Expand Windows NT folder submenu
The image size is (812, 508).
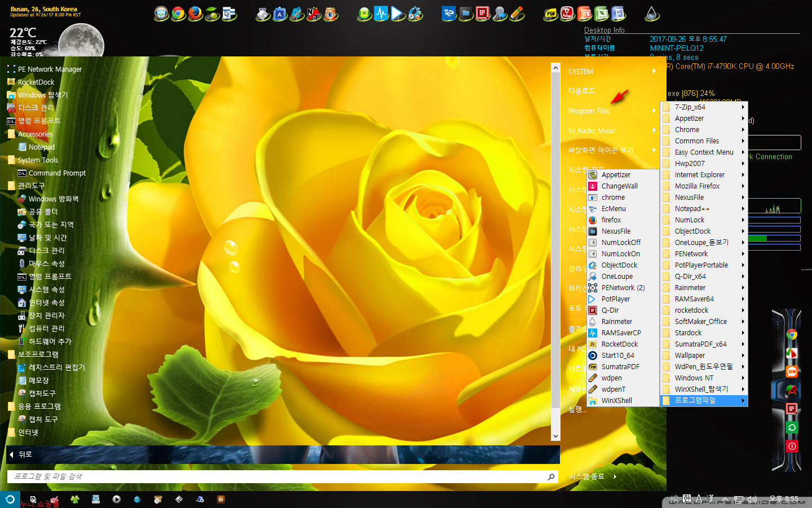[x=704, y=378]
